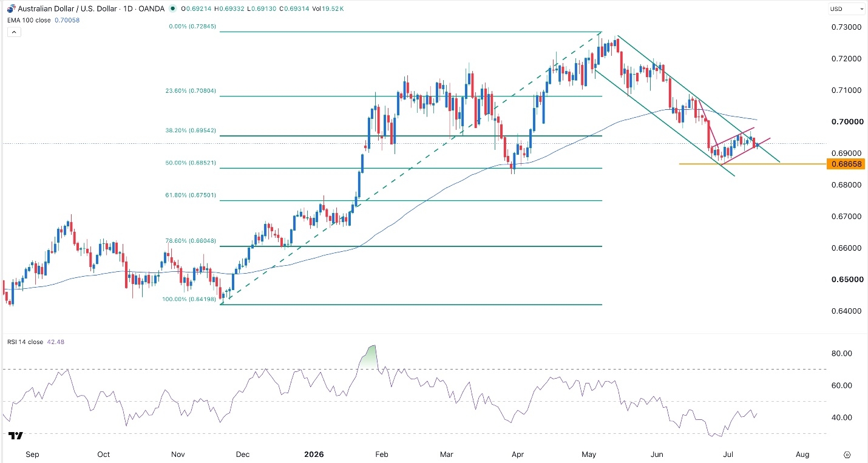Select the RSI 14 close legend
This screenshot has width=868, height=463.
click(x=26, y=342)
